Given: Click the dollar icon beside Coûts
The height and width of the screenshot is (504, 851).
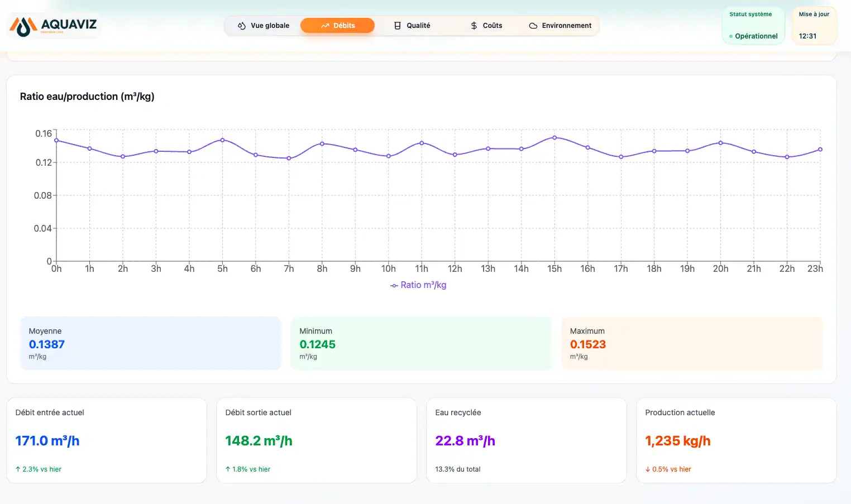Looking at the screenshot, I should tap(474, 26).
